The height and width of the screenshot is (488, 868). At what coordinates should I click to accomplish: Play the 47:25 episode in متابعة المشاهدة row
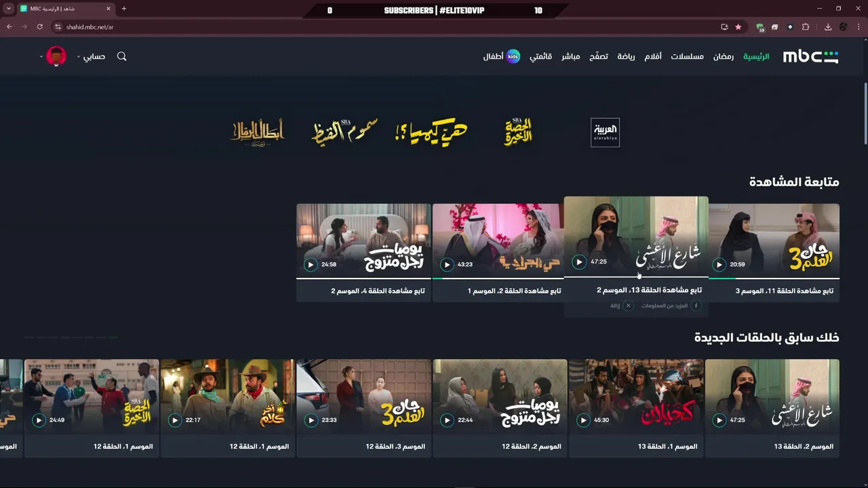click(x=578, y=262)
